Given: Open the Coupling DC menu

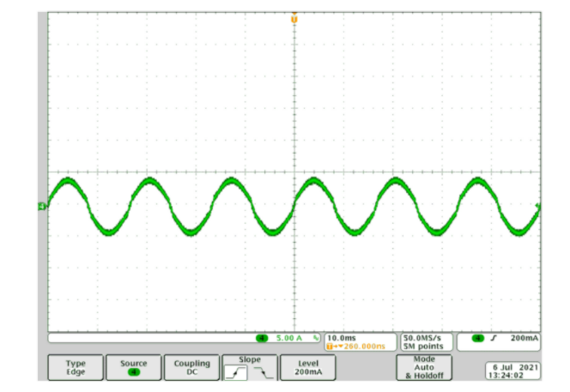Looking at the screenshot, I should [191, 367].
